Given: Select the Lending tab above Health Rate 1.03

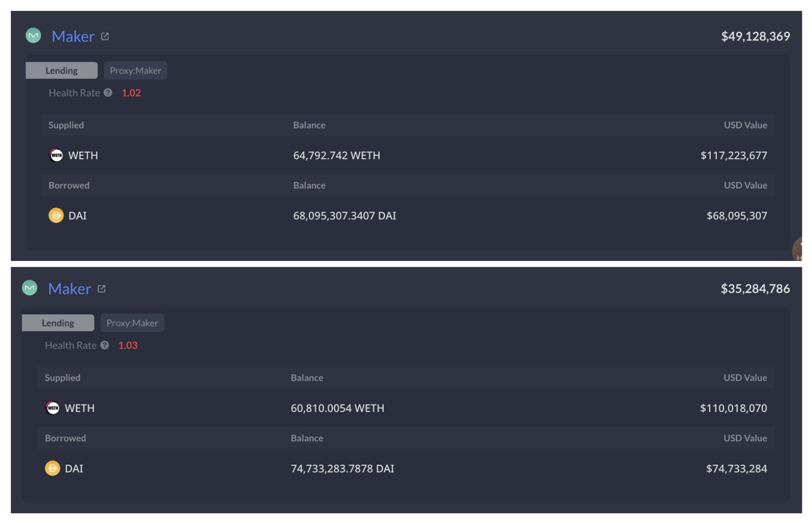Looking at the screenshot, I should point(58,323).
